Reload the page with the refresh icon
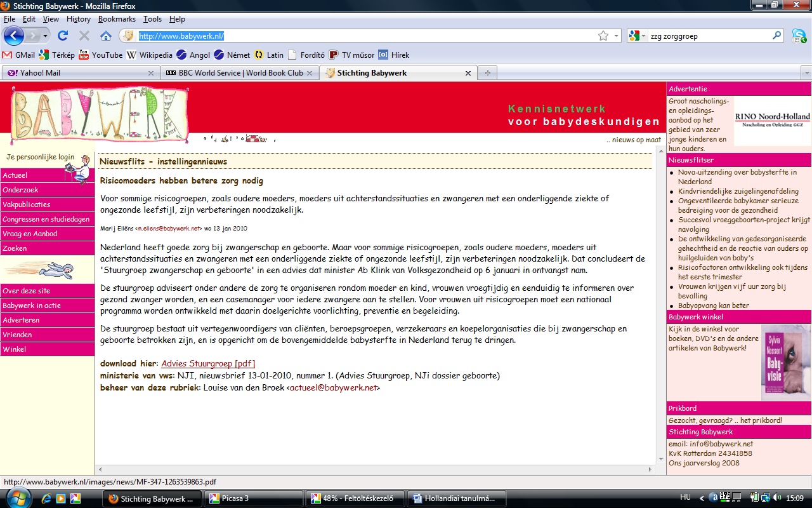This screenshot has width=812, height=508. (63, 36)
